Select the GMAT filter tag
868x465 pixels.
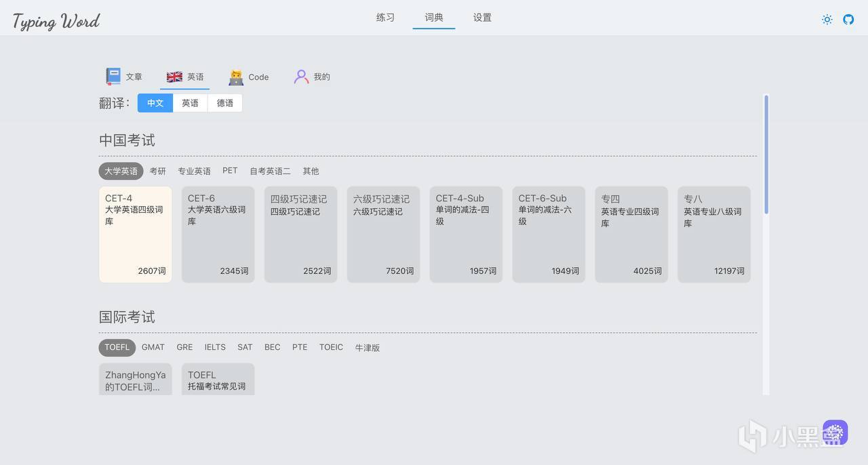(153, 347)
